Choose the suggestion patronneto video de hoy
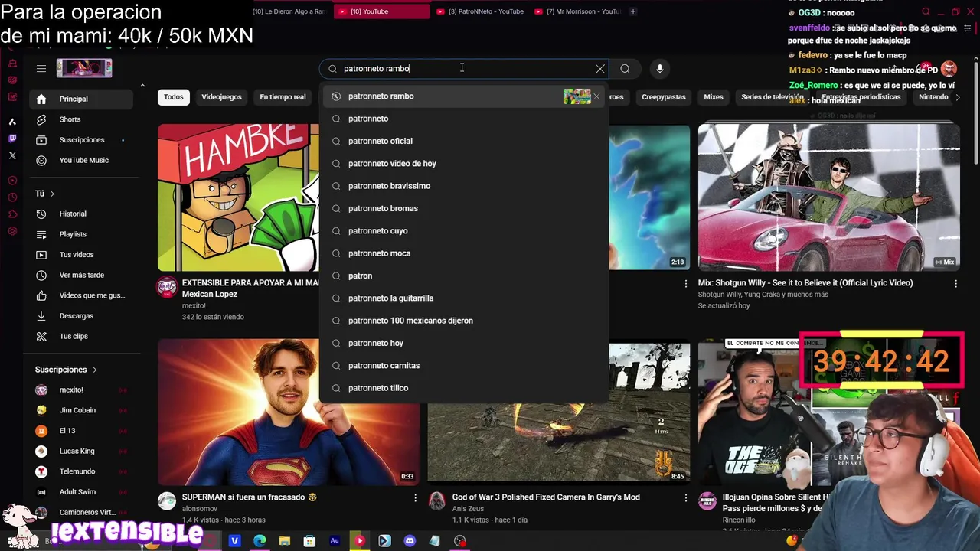980x551 pixels. [x=464, y=164]
